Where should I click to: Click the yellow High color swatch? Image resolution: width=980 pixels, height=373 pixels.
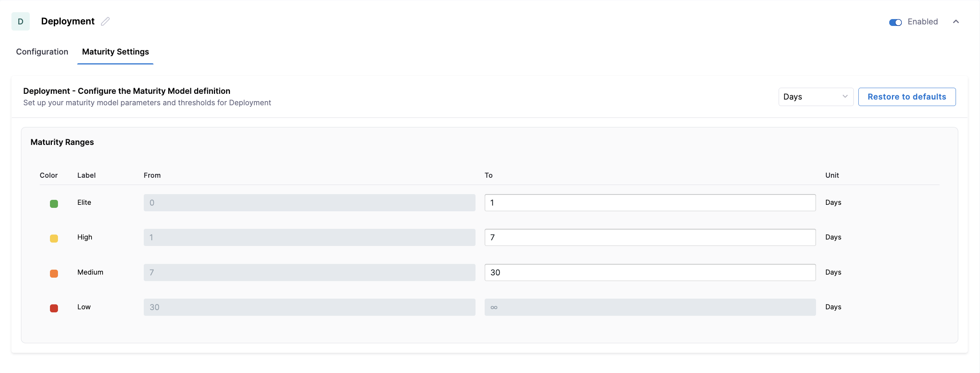click(54, 238)
